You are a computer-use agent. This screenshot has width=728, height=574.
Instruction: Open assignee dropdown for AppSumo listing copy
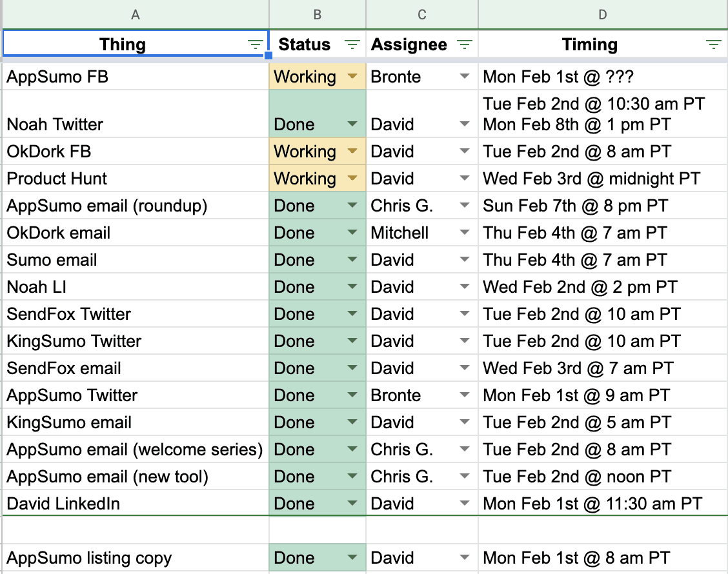(465, 557)
